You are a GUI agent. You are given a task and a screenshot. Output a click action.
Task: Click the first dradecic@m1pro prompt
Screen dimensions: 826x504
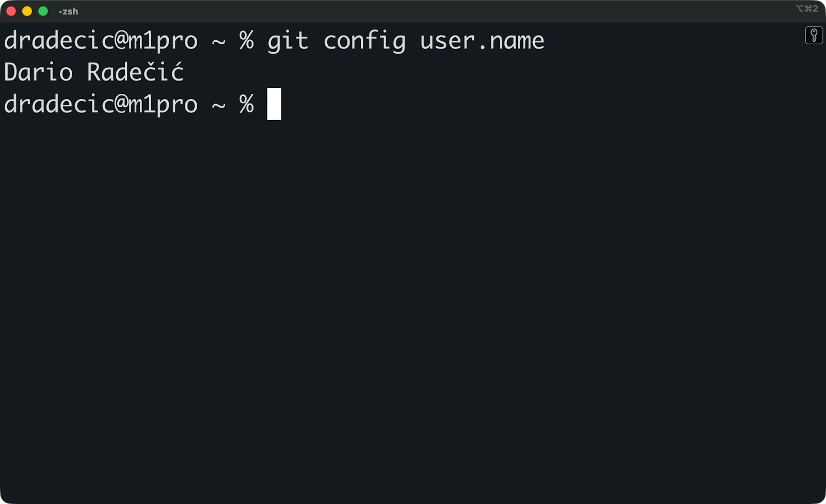click(x=101, y=40)
